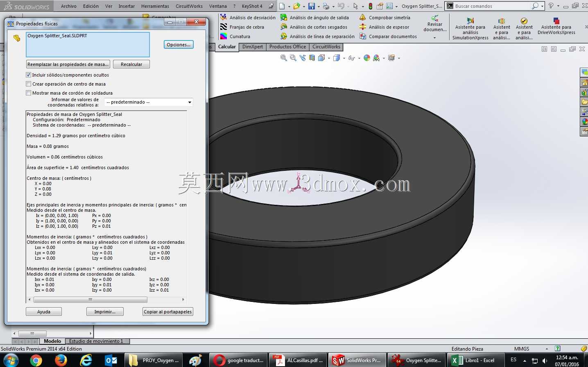Expand search commands dropdown arrow
588x367 pixels.
click(542, 6)
